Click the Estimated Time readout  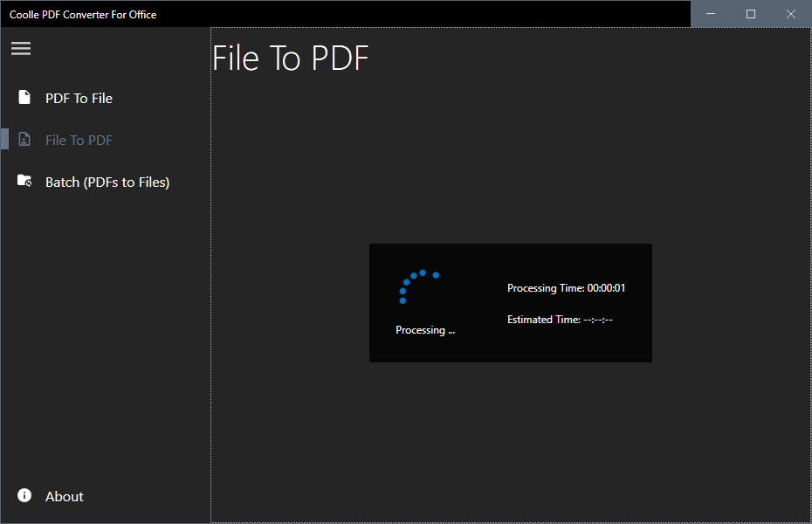point(560,320)
